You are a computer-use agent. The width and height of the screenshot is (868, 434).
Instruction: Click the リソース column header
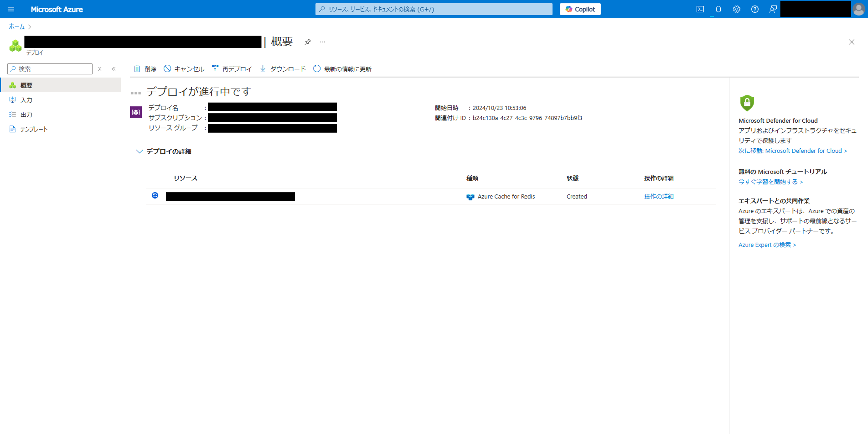coord(185,178)
